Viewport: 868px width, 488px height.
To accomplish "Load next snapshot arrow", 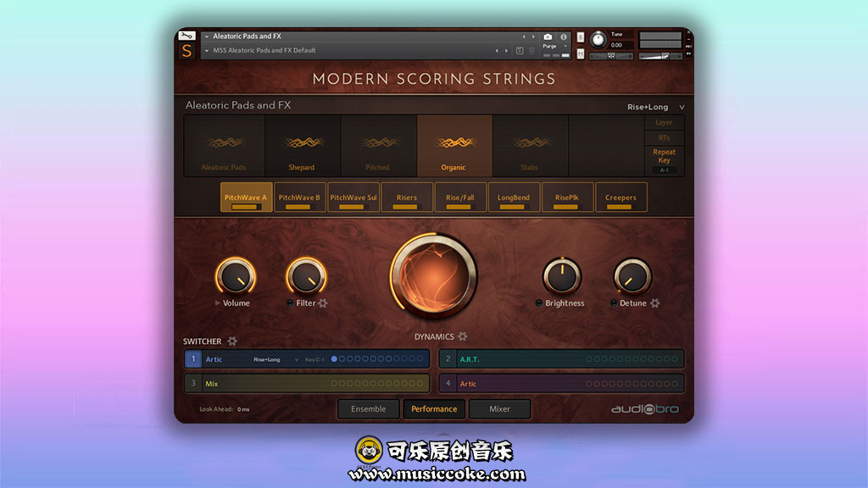I will [506, 50].
